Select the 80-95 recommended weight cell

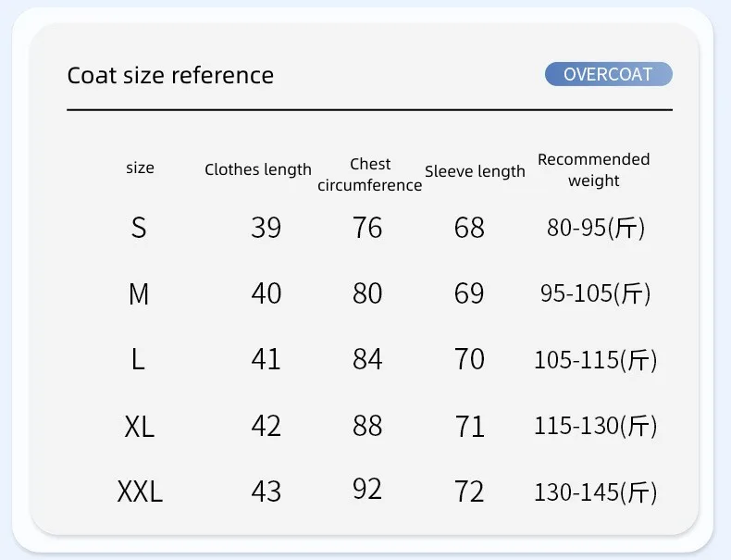tap(595, 228)
